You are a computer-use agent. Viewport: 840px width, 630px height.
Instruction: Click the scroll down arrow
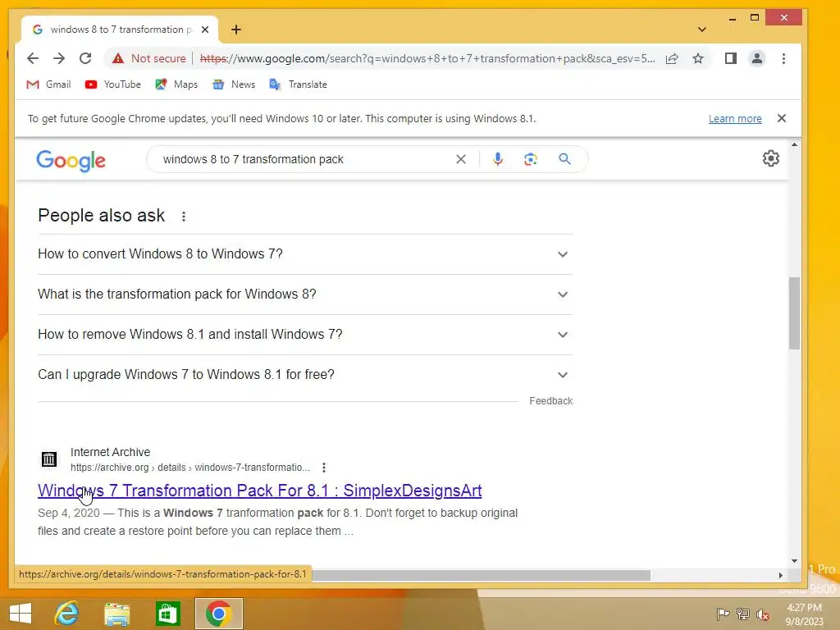(x=794, y=561)
